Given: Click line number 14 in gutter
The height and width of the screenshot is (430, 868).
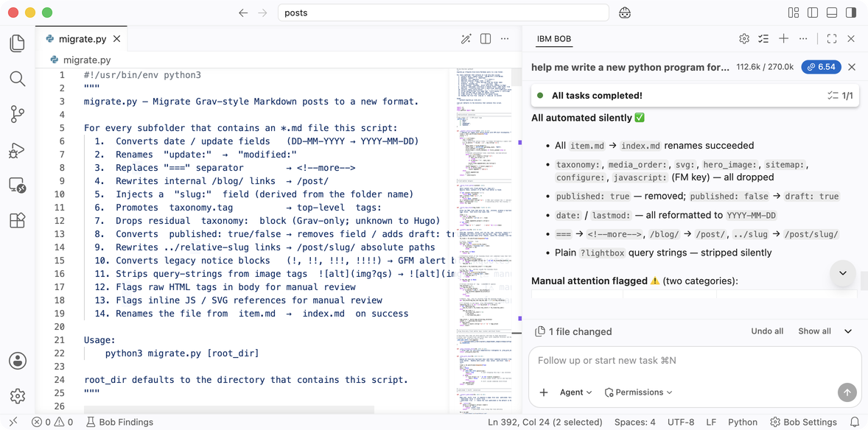Looking at the screenshot, I should 60,247.
